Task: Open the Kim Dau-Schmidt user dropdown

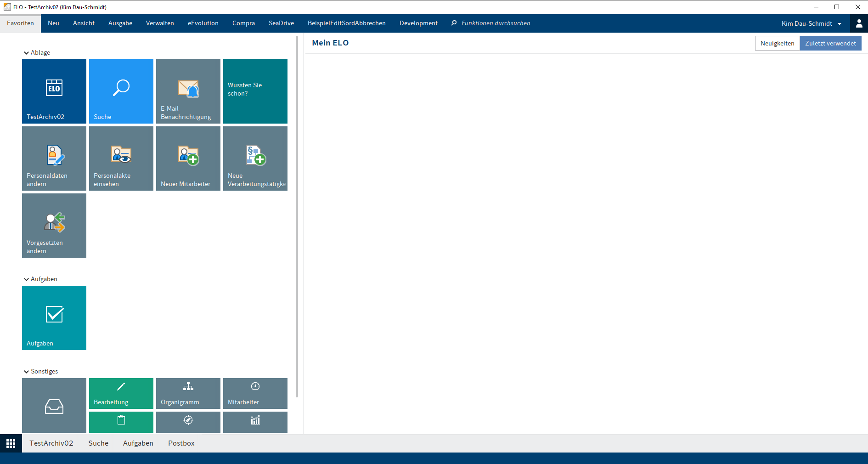Action: tap(812, 23)
